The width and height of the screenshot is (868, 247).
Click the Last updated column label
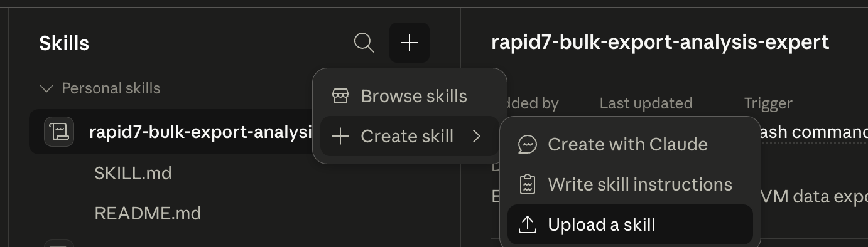[x=646, y=103]
